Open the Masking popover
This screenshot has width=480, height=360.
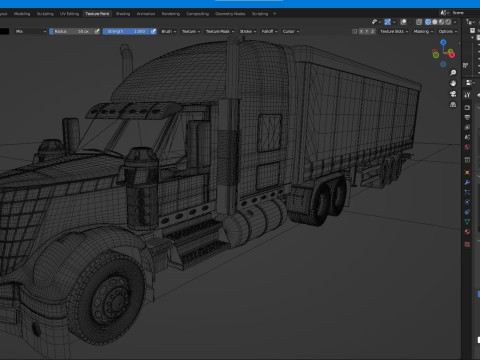423,31
